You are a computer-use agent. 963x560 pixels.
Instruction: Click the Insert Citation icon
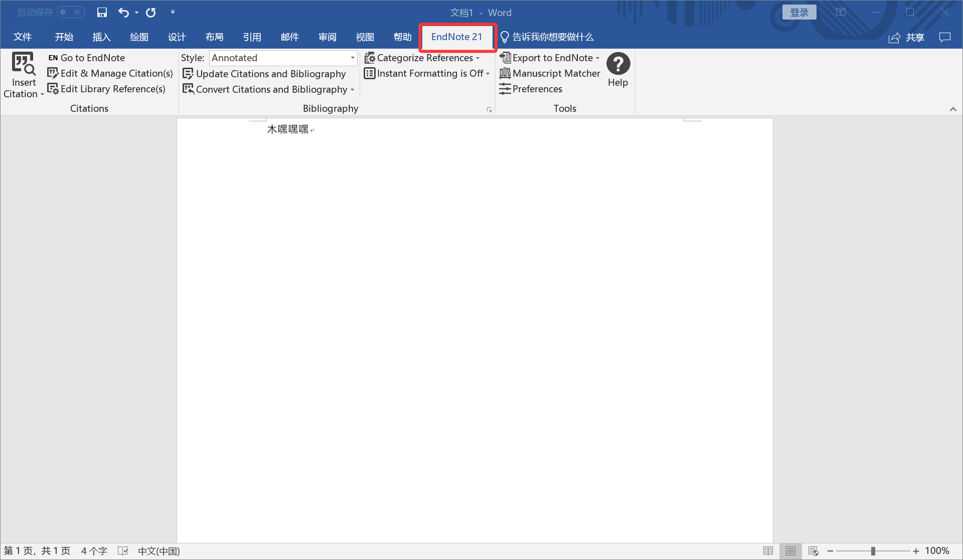23,64
